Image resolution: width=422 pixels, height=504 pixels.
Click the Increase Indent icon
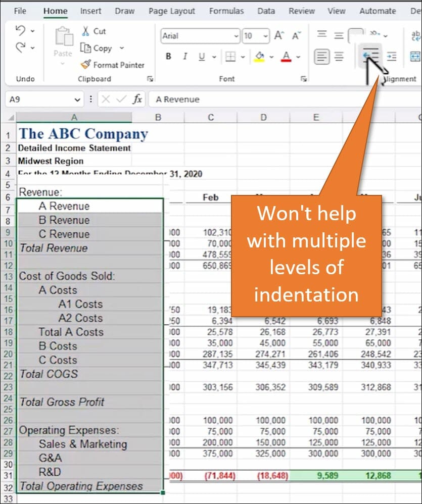[392, 57]
